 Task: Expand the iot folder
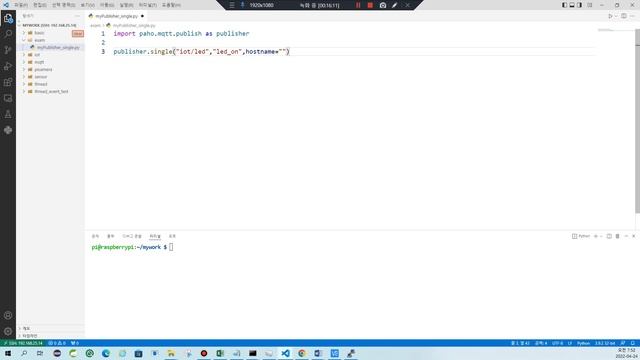coord(37,55)
